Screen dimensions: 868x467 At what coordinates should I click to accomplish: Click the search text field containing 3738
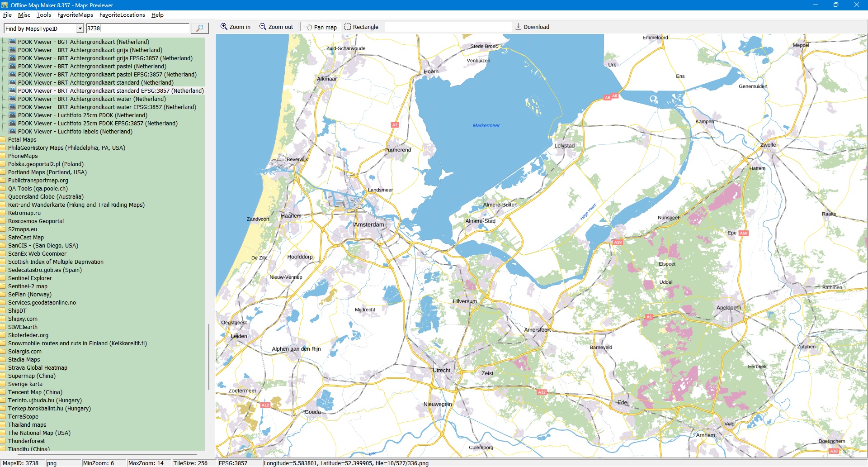point(137,29)
